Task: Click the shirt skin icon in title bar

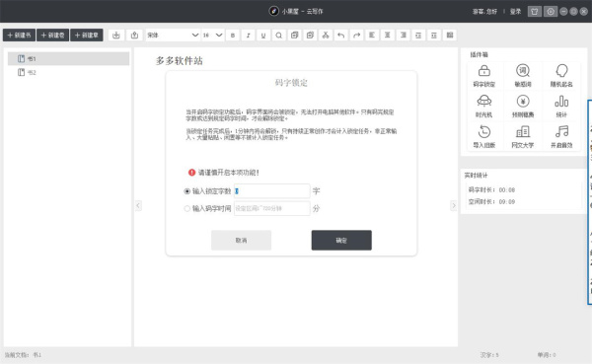Action: click(534, 12)
